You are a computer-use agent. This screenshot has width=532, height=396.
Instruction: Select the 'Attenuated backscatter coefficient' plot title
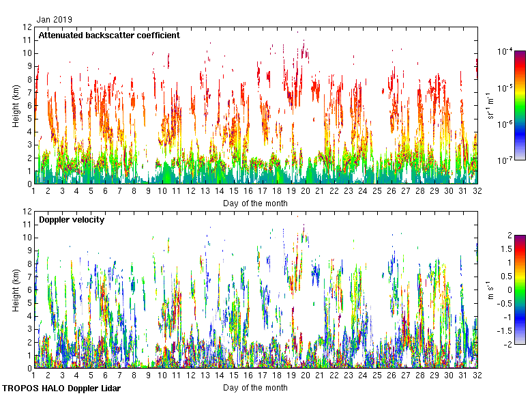[x=109, y=35]
